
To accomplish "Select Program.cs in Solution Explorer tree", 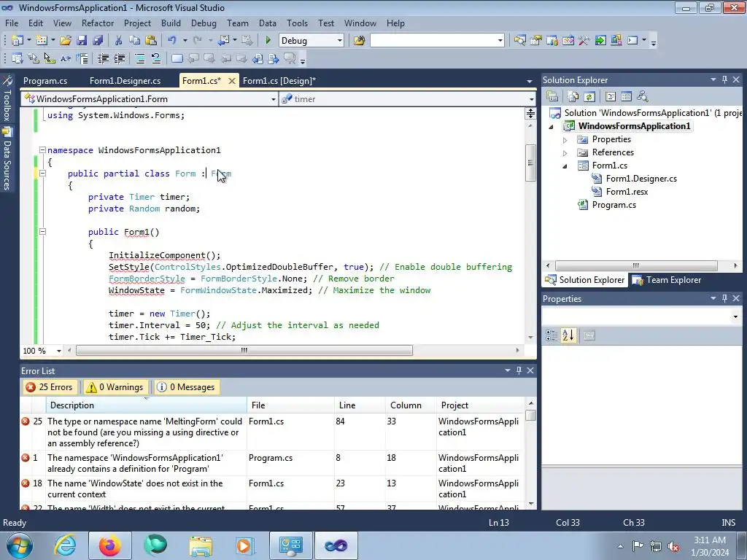I will tap(614, 205).
